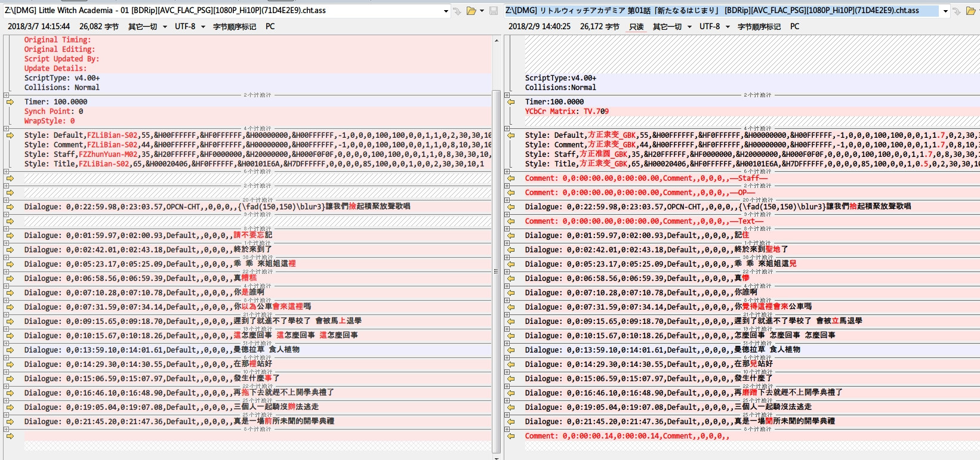Click right pane '字节顺序标记' BOM label
Viewport: 980px width, 460px height.
pos(759,27)
